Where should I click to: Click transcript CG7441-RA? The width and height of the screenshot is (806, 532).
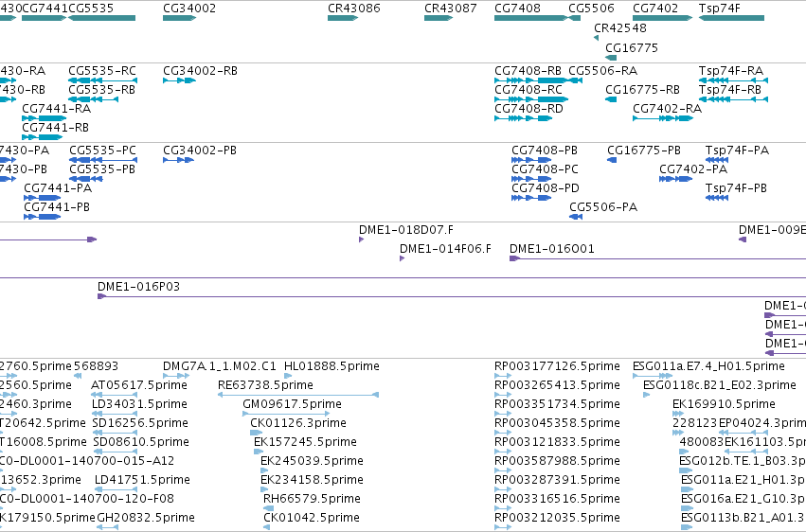pos(45,118)
